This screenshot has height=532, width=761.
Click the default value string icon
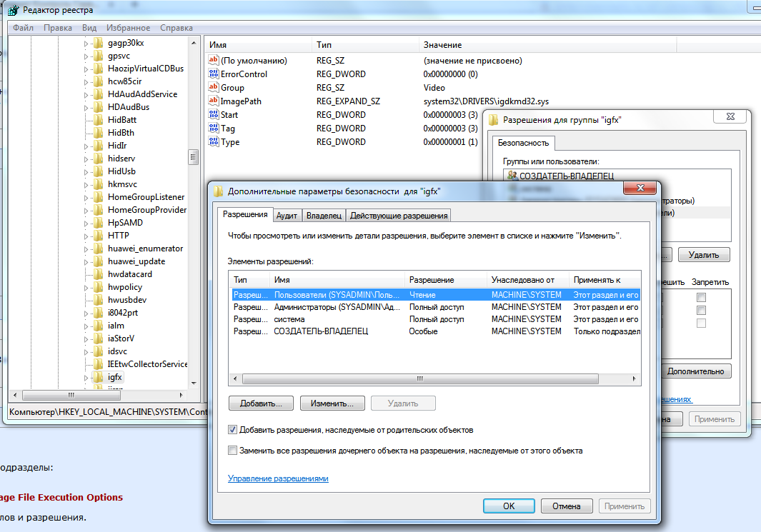tap(214, 60)
